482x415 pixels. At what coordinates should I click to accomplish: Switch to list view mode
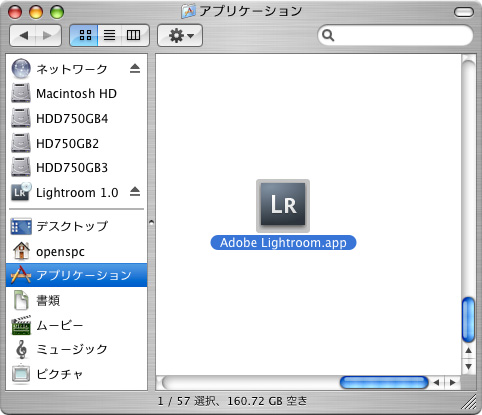(x=109, y=35)
